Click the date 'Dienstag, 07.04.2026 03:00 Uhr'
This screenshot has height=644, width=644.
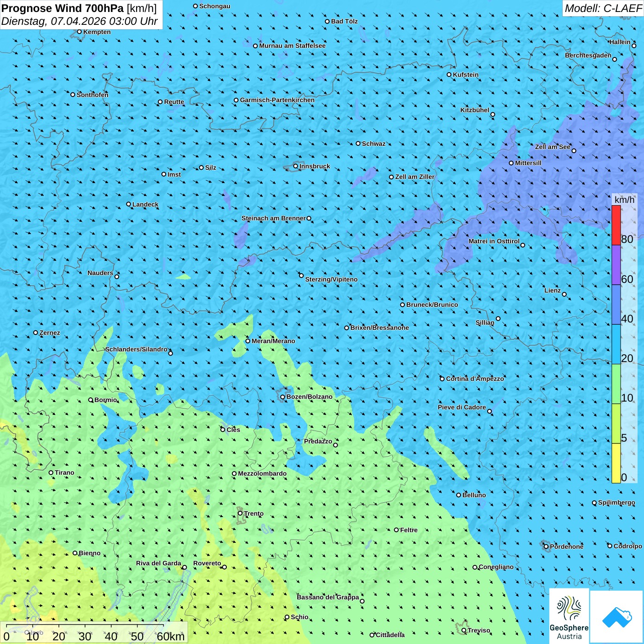[x=80, y=21]
